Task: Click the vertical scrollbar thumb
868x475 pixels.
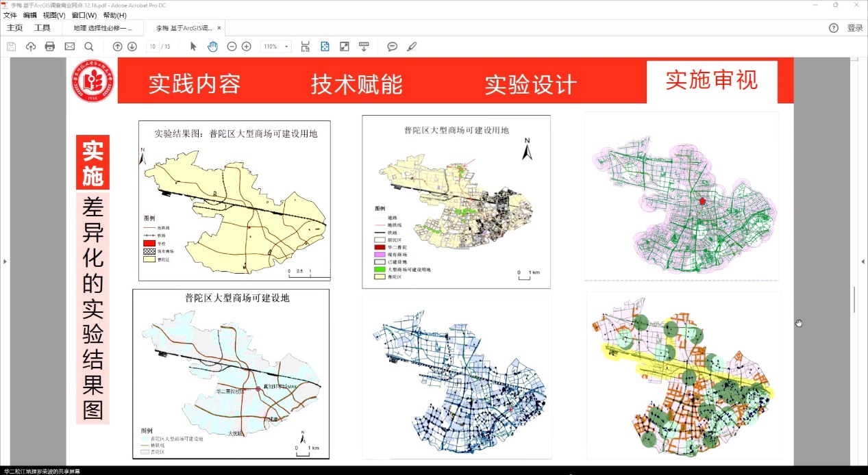Action: [854, 300]
